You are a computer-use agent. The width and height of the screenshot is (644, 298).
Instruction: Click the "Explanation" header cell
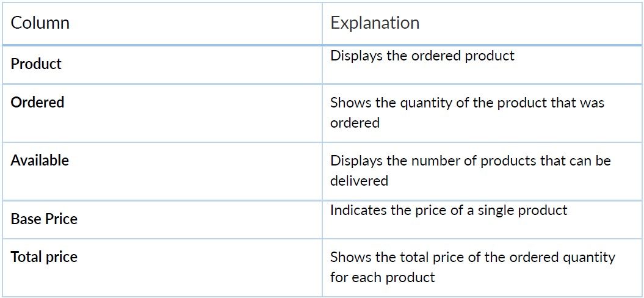pos(375,23)
